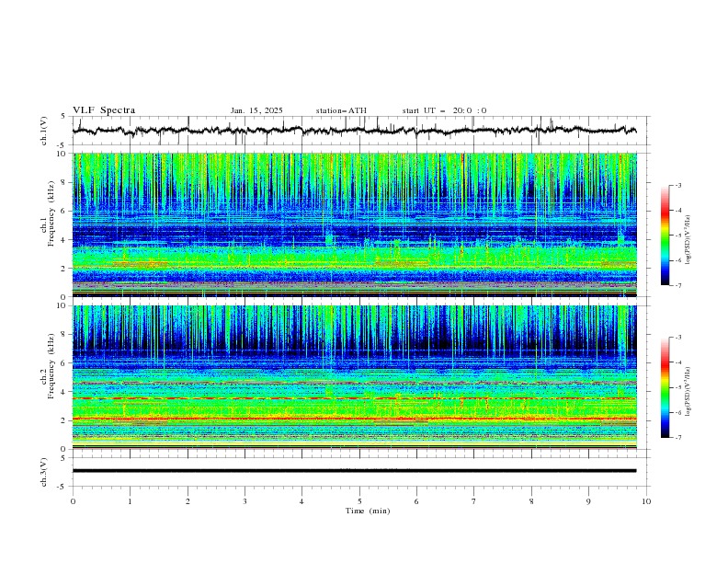Click the "10" frequency tick on ch.2 spectrogram
This screenshot has height=563, width=728.
(x=63, y=305)
